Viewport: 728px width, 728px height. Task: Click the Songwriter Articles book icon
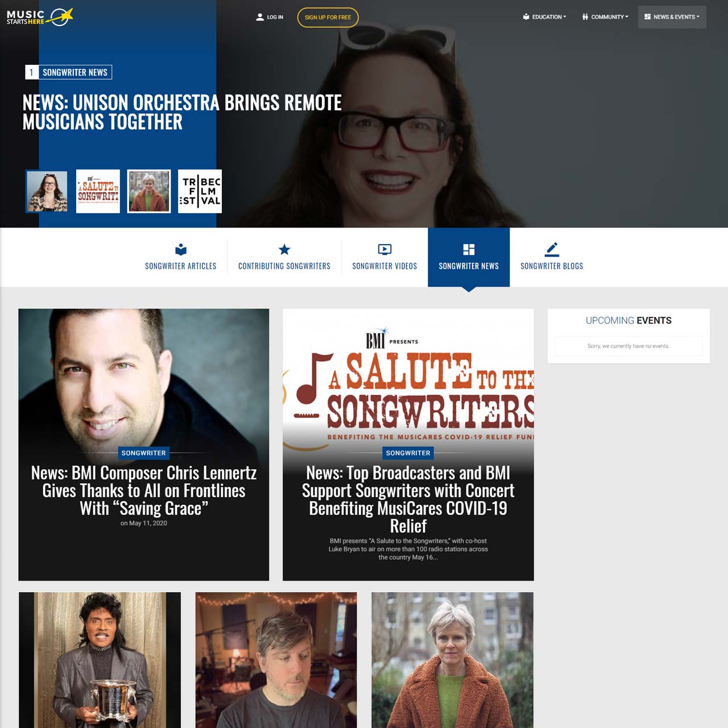point(181,249)
